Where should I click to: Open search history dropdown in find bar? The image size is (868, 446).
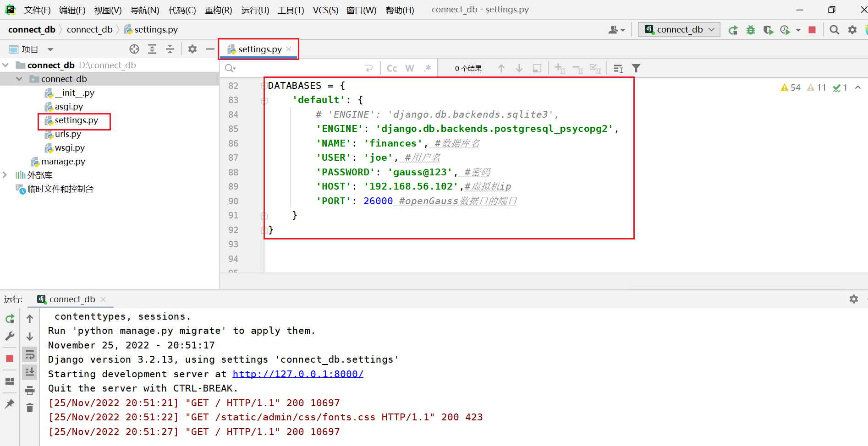click(230, 68)
